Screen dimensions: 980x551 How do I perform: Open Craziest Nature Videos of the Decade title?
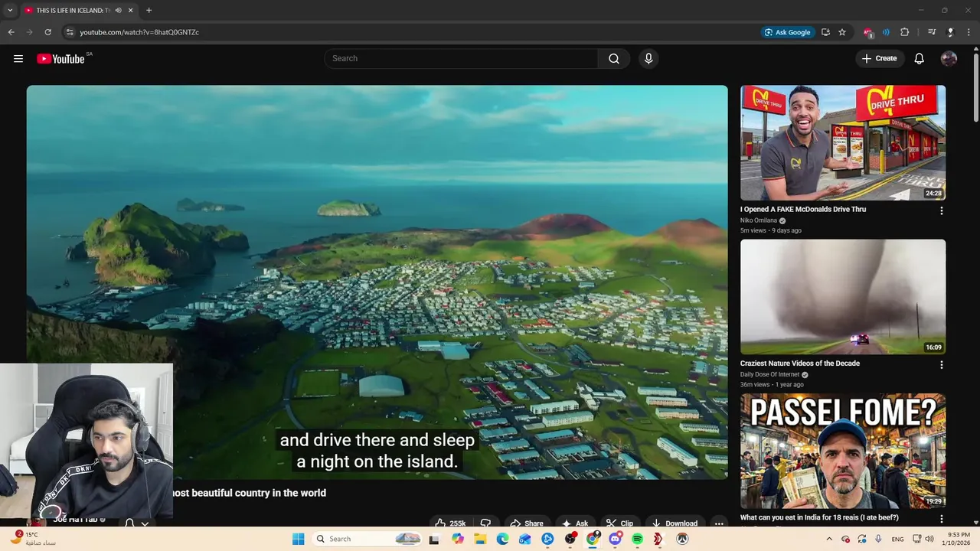point(800,364)
